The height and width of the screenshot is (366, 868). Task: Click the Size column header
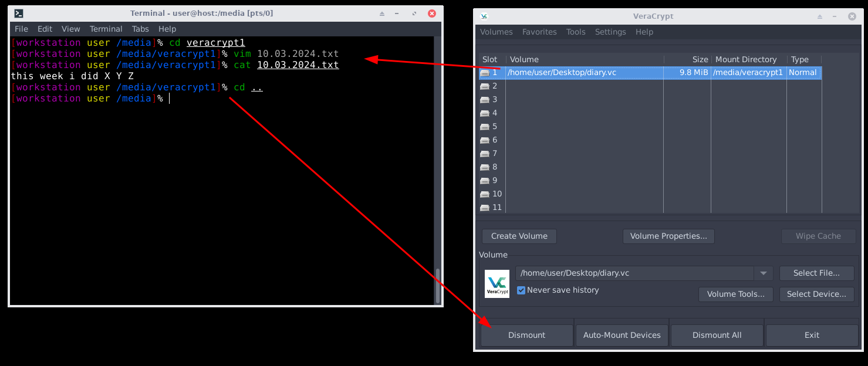[687, 59]
